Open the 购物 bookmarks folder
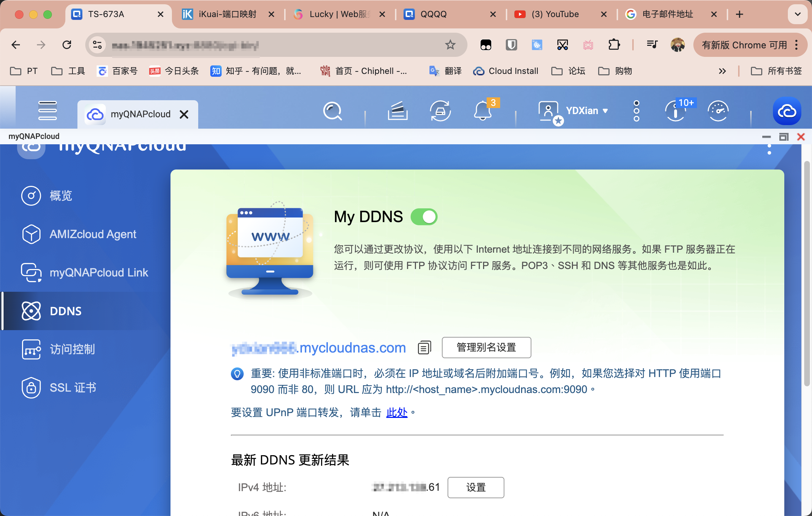The image size is (812, 516). [x=615, y=71]
